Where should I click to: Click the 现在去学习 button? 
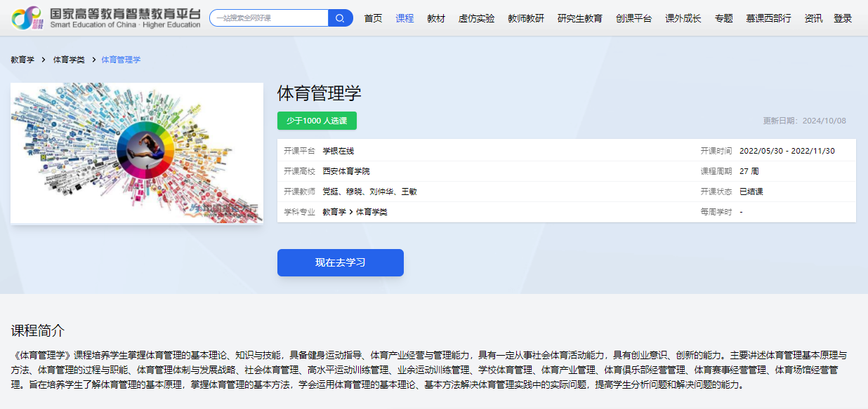click(341, 262)
